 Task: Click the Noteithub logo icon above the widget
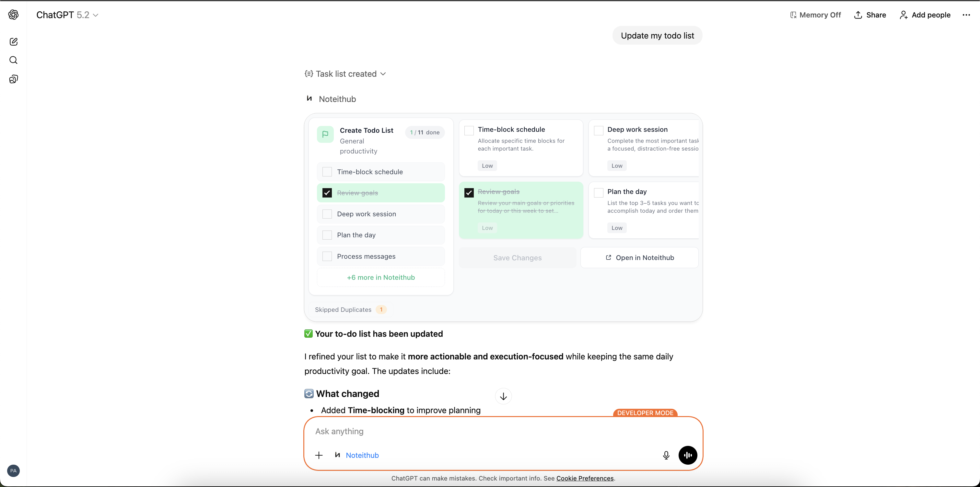point(309,99)
